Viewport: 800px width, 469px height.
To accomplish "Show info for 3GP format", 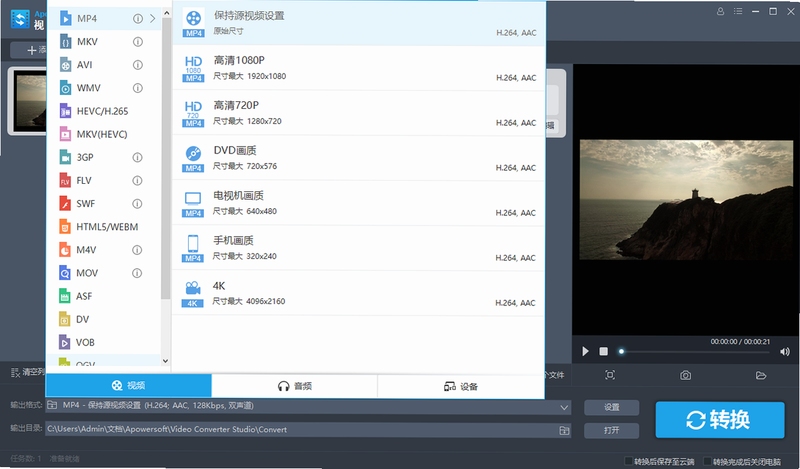I will (x=137, y=157).
